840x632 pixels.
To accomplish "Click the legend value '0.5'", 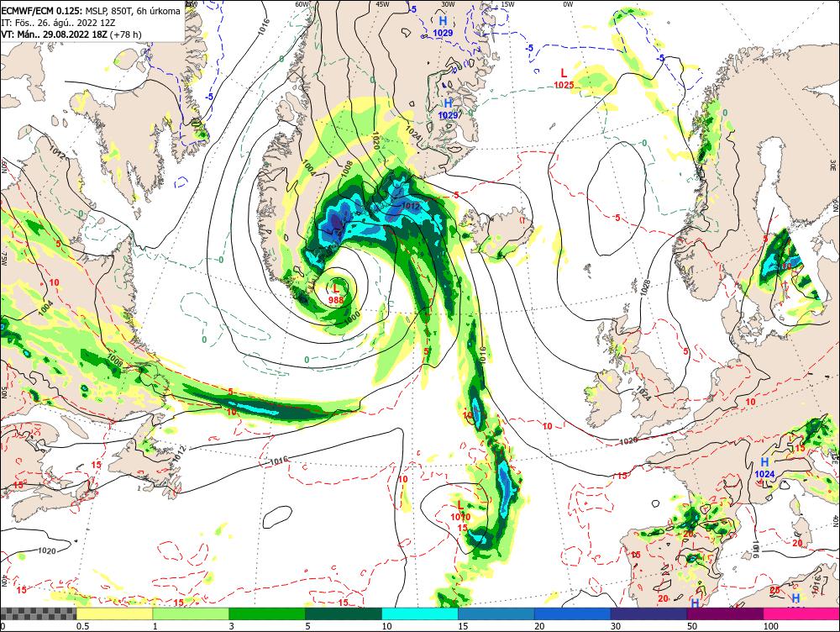I will [82, 626].
